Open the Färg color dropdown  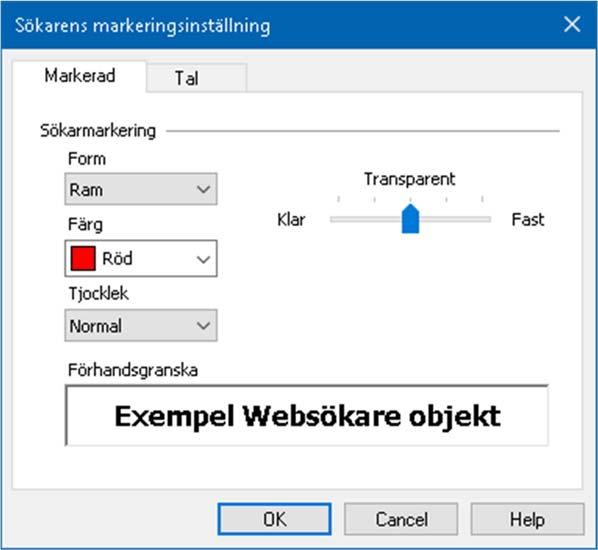coord(141,258)
